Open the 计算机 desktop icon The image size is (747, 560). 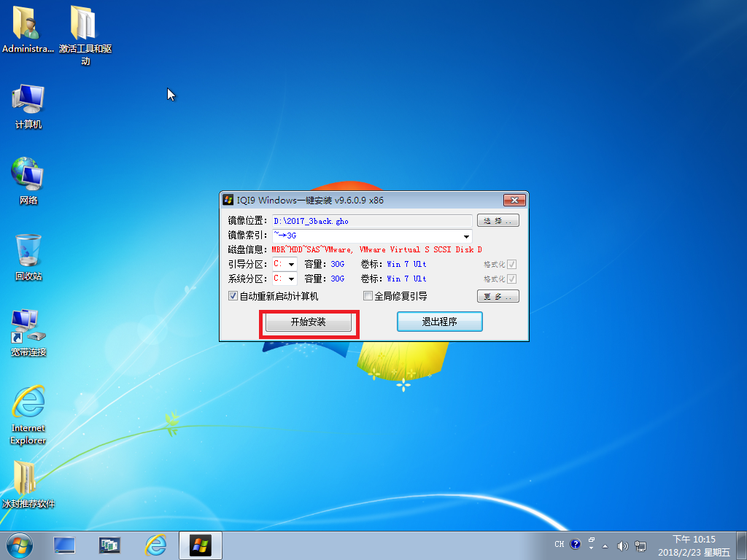point(28,106)
